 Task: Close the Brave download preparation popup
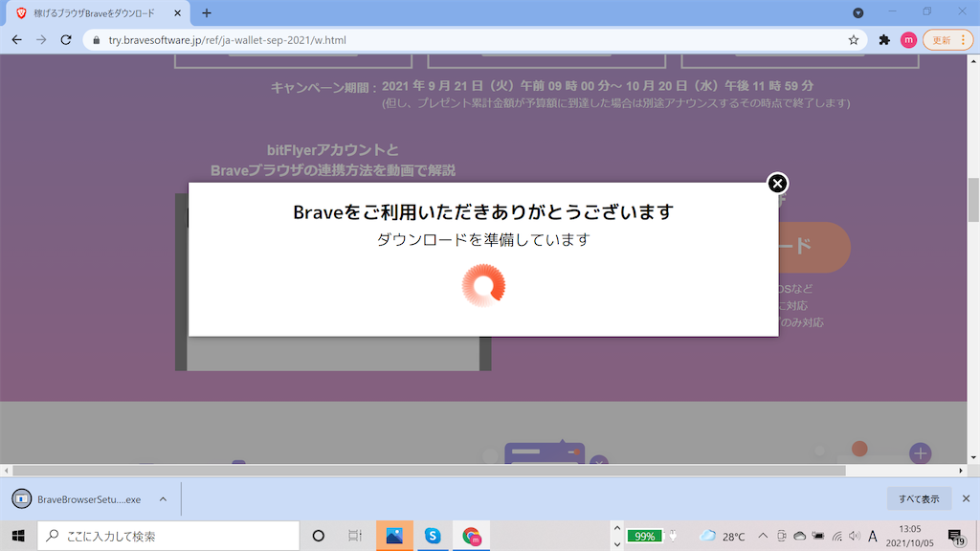pyautogui.click(x=777, y=183)
